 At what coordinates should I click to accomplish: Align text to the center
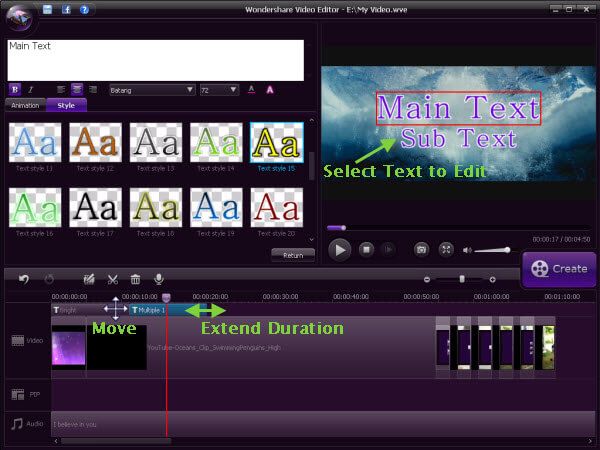77,90
